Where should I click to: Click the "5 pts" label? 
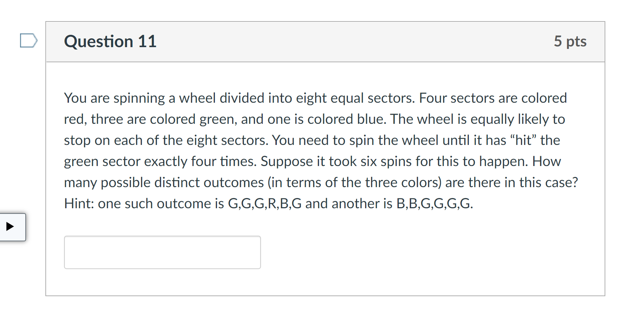[x=570, y=41]
